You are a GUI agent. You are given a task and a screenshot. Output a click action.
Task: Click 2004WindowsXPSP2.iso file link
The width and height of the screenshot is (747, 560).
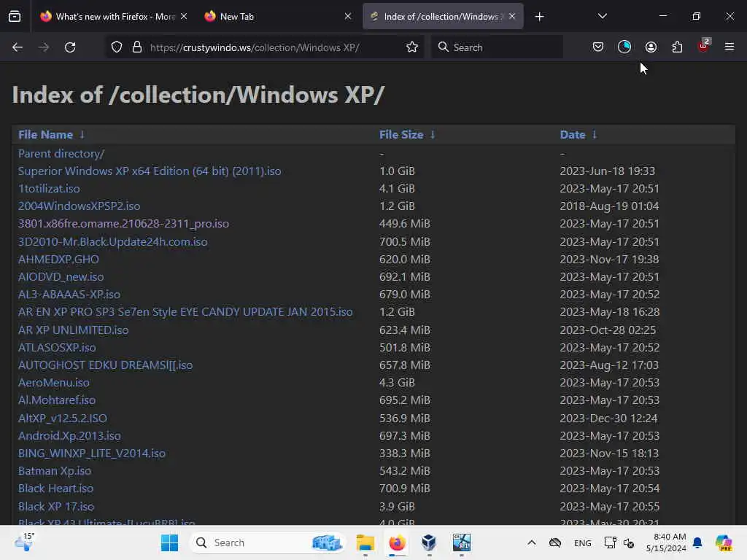(x=79, y=206)
